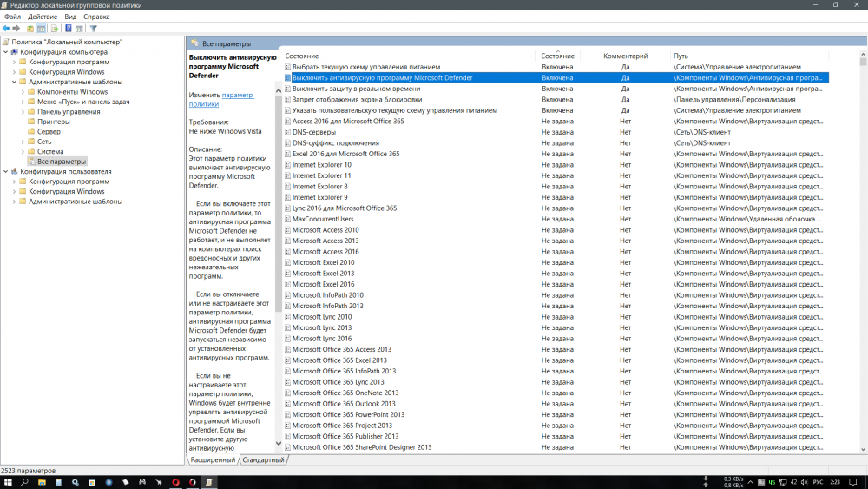Open the Файл menu
The image size is (868, 489).
tap(12, 17)
